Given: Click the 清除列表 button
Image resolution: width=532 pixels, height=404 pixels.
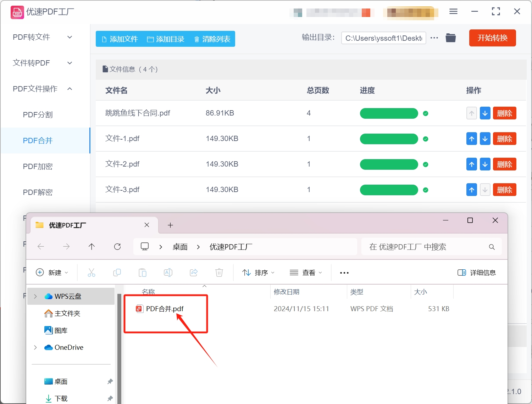Looking at the screenshot, I should [212, 39].
